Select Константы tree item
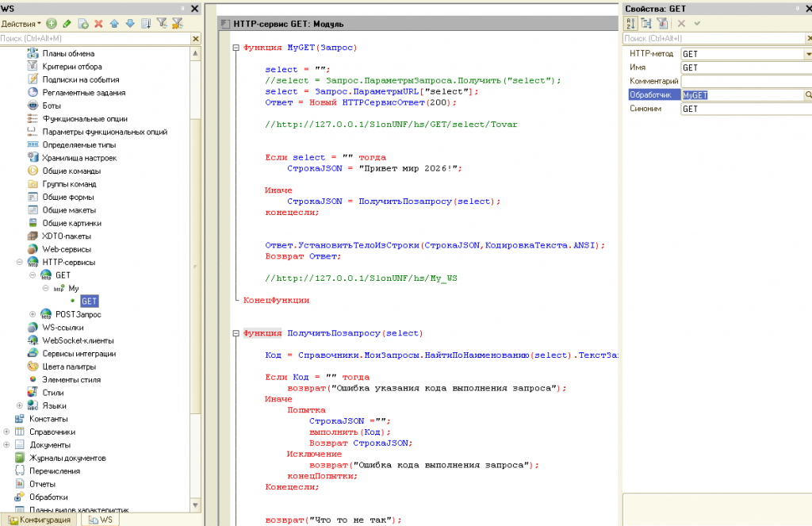Screen dimensions: 812x526 click(48, 419)
